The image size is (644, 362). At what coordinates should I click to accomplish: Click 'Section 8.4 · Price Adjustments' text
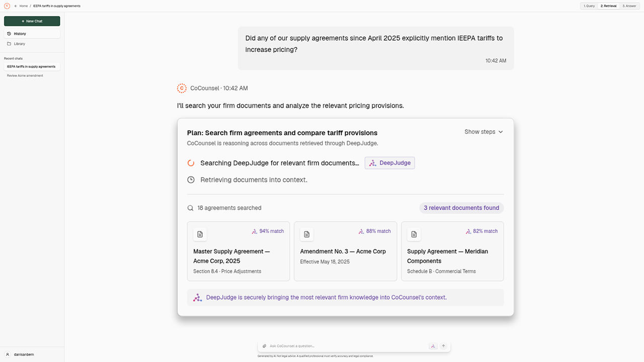click(227, 271)
